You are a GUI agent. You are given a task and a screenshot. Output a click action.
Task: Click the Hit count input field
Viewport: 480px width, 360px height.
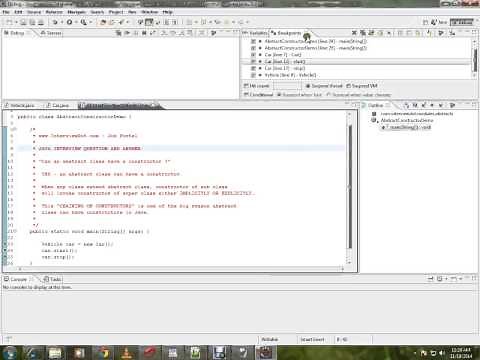(287, 86)
